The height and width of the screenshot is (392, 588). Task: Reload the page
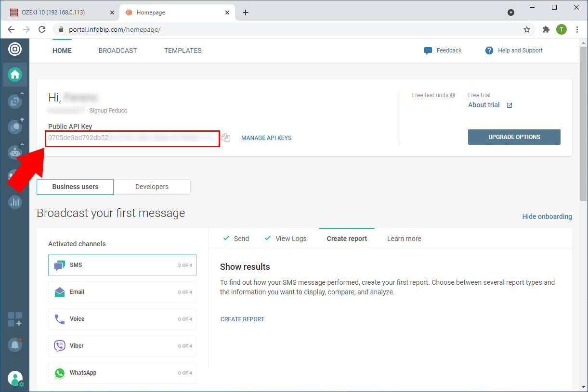[42, 29]
